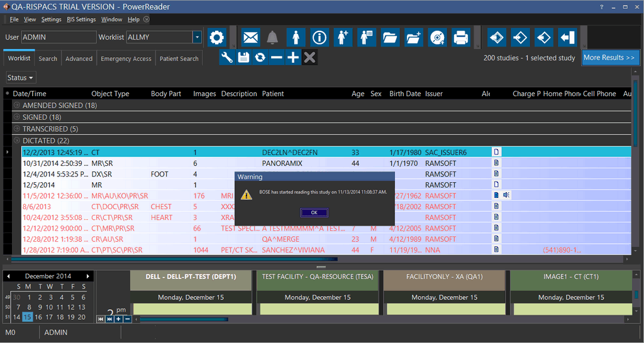Click the wrench tool icon
This screenshot has height=343, width=644.
click(x=227, y=58)
